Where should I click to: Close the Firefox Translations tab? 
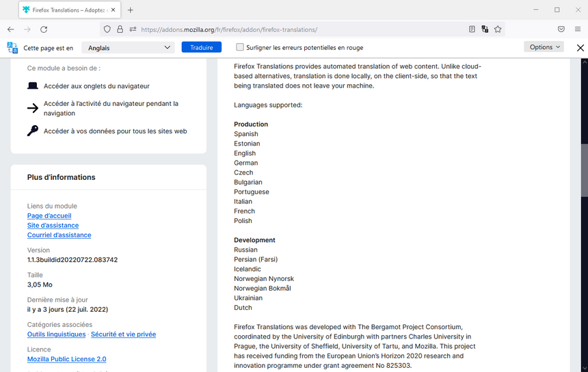point(113,10)
